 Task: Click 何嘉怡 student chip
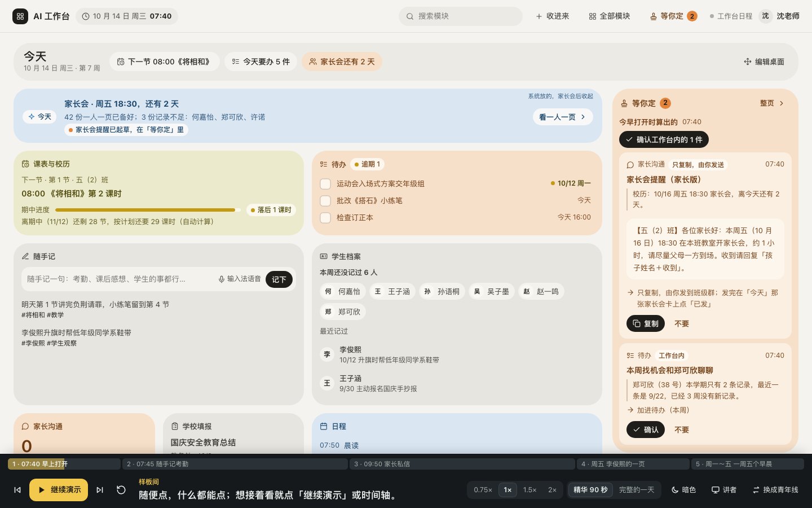tap(342, 291)
